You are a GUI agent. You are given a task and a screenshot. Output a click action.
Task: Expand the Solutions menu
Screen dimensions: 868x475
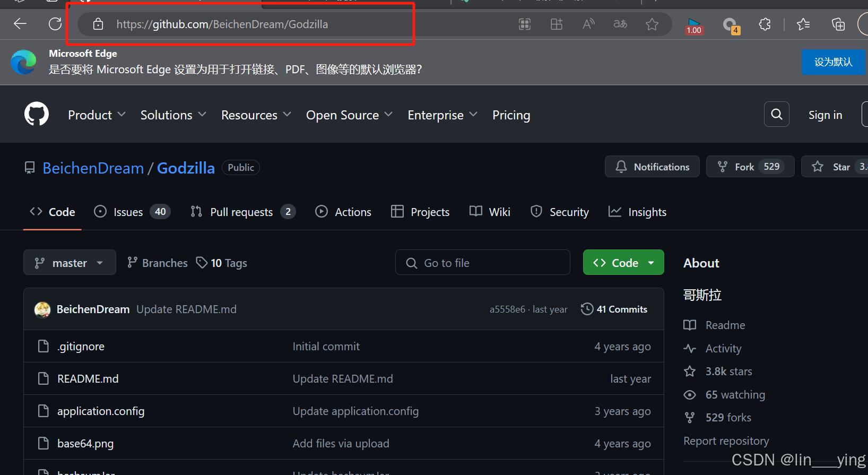(x=173, y=115)
